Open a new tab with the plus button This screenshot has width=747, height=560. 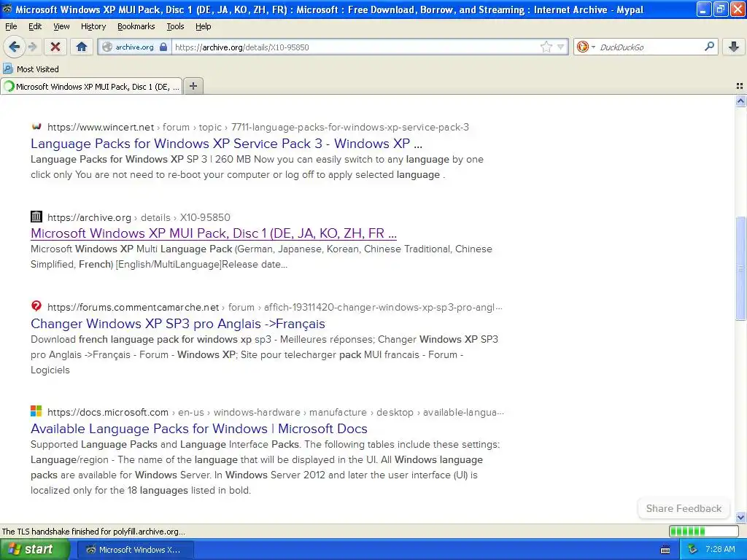(193, 86)
